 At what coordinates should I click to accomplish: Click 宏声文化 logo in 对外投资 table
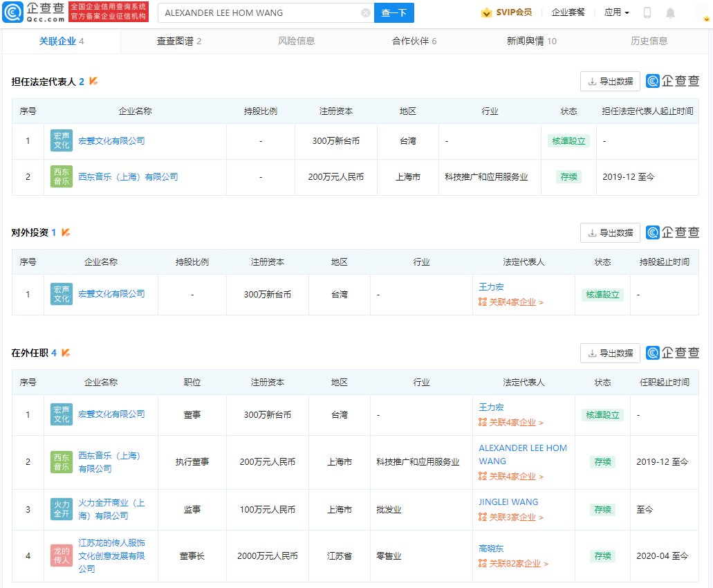[62, 294]
